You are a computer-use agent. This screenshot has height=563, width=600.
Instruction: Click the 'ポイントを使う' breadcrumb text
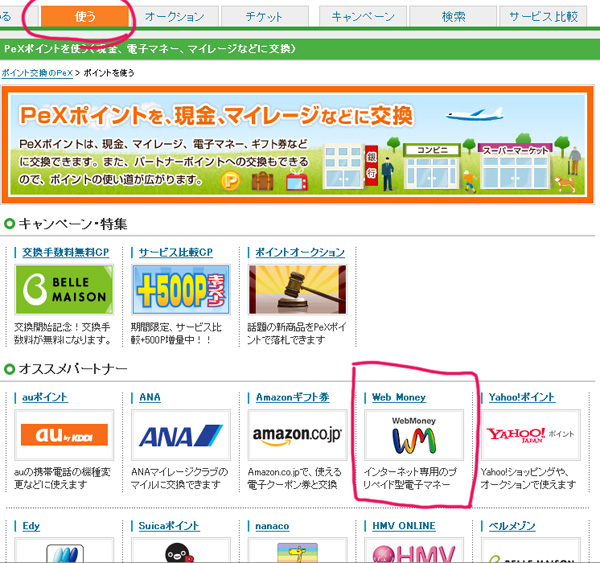(x=109, y=73)
